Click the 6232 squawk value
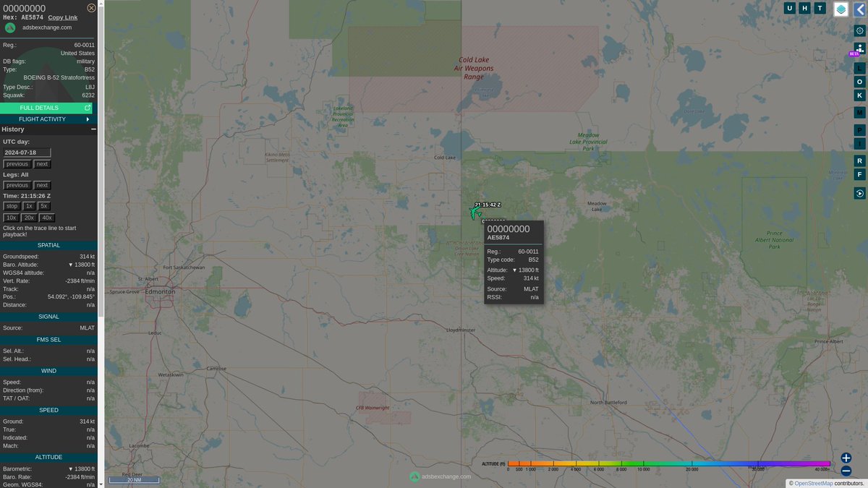The height and width of the screenshot is (488, 868). tap(88, 95)
